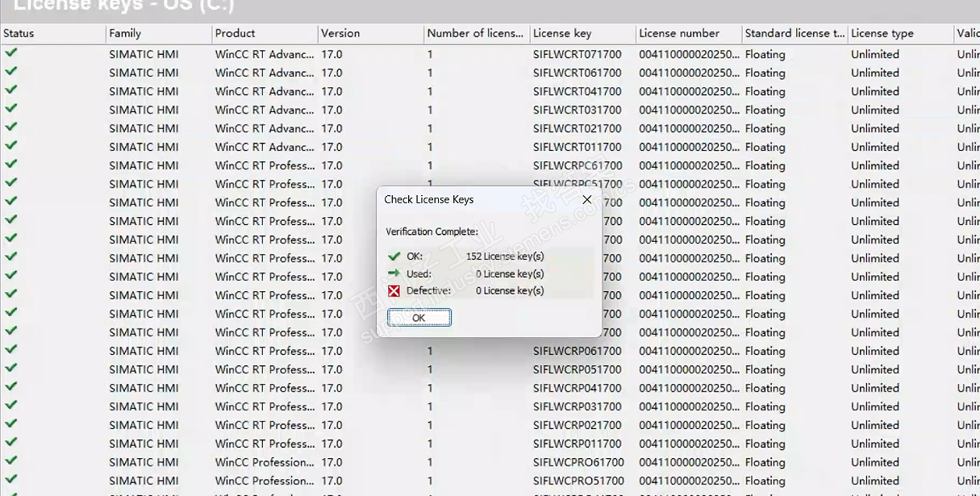Select license key cell SIFLWCPRO51700
Image resolution: width=980 pixels, height=496 pixels.
point(578,481)
